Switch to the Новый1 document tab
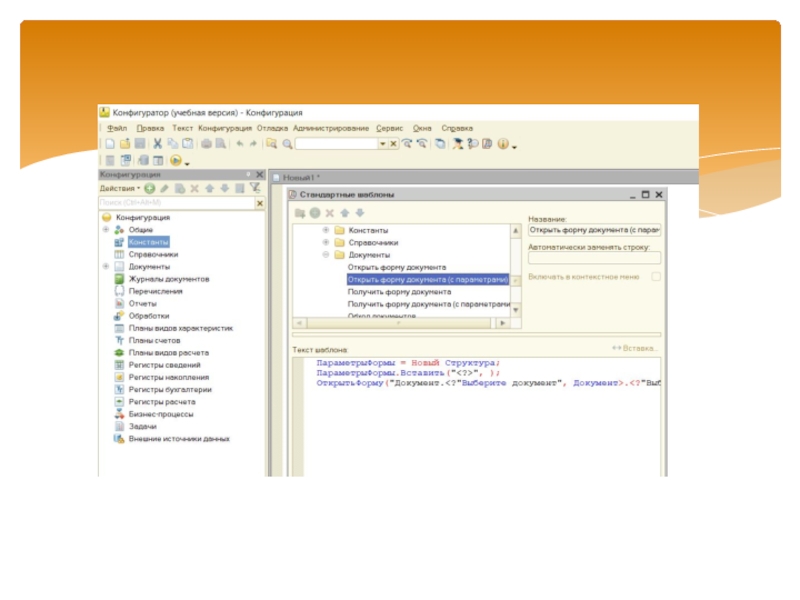 tap(300, 176)
